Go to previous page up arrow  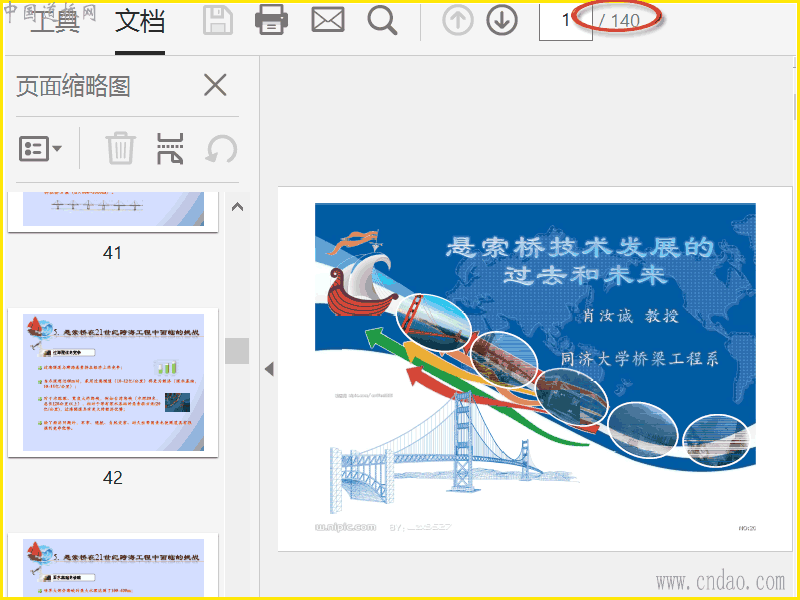click(x=458, y=21)
